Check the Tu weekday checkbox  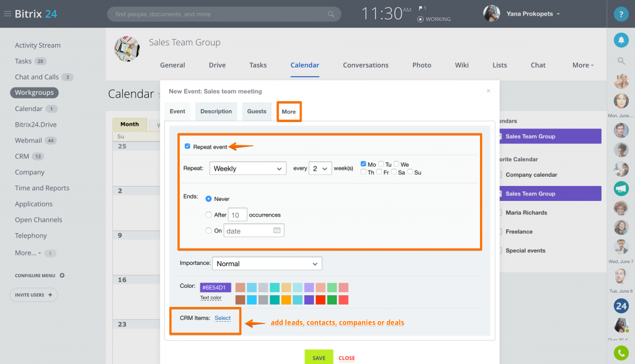(381, 164)
